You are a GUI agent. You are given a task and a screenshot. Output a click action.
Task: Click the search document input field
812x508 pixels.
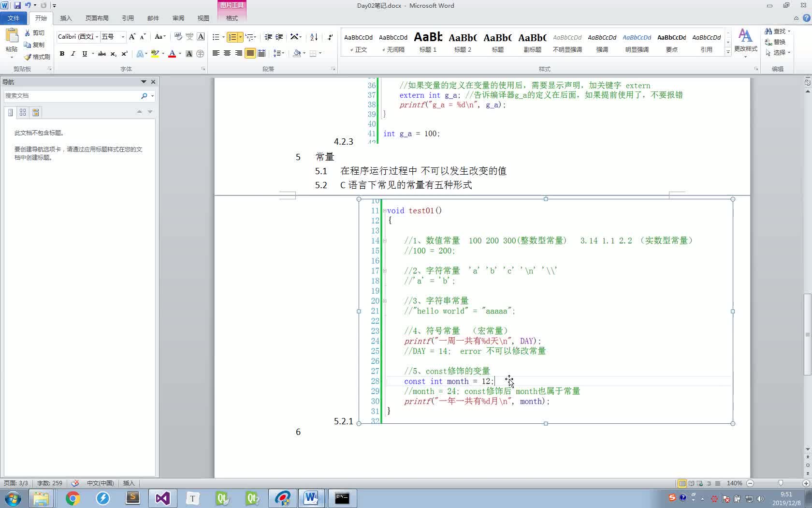click(x=72, y=96)
